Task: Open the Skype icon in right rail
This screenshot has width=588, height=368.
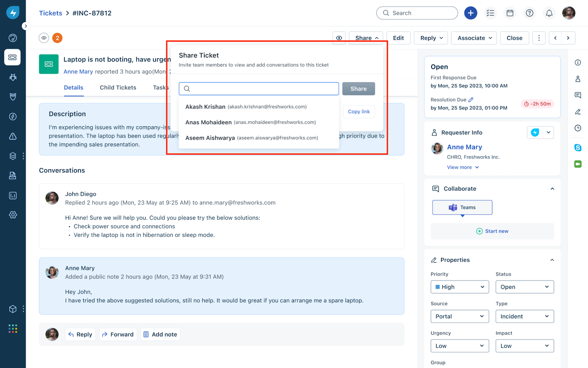Action: pyautogui.click(x=578, y=148)
